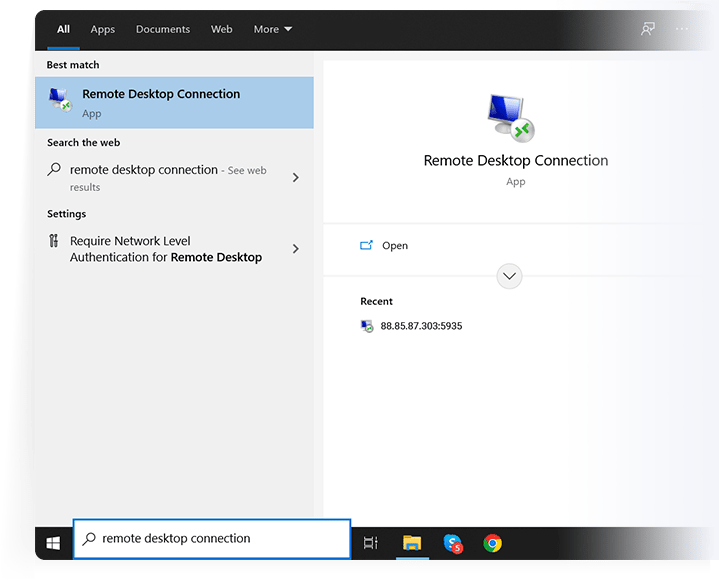Image resolution: width=719 pixels, height=579 pixels.
Task: Switch to the Documents search tab
Action: (163, 29)
